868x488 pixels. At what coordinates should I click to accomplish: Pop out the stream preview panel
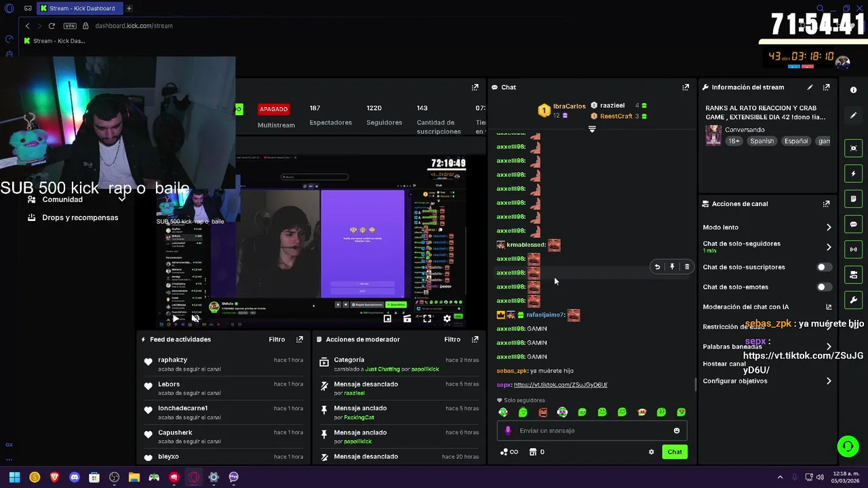(475, 87)
